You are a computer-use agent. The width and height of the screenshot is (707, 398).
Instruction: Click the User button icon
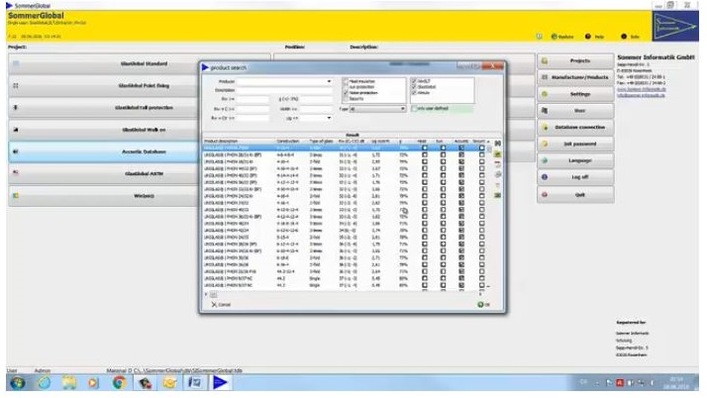click(x=545, y=110)
